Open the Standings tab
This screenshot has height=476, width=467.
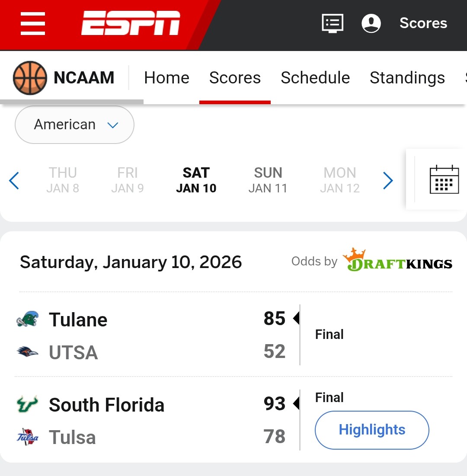click(407, 78)
